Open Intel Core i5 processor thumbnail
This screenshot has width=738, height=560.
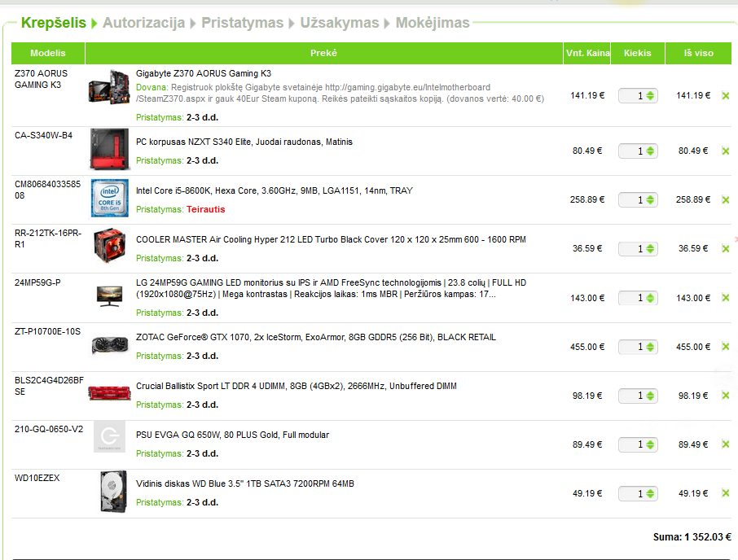[109, 198]
